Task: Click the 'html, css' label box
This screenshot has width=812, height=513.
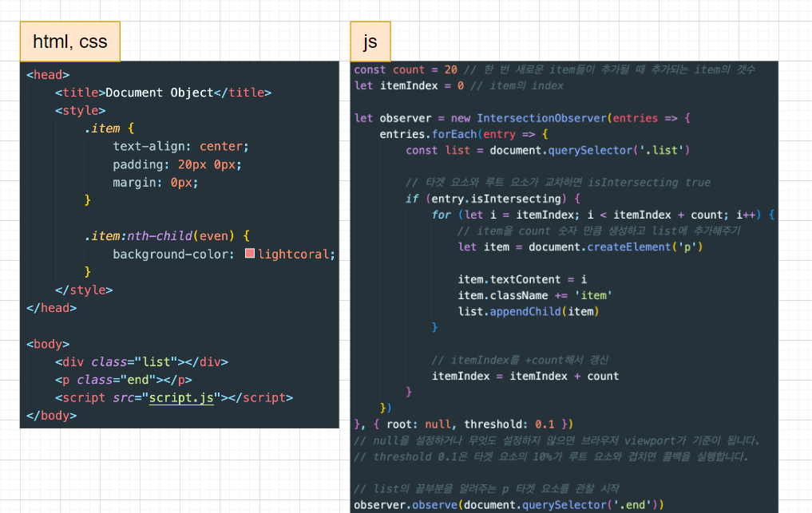Action: [x=70, y=41]
